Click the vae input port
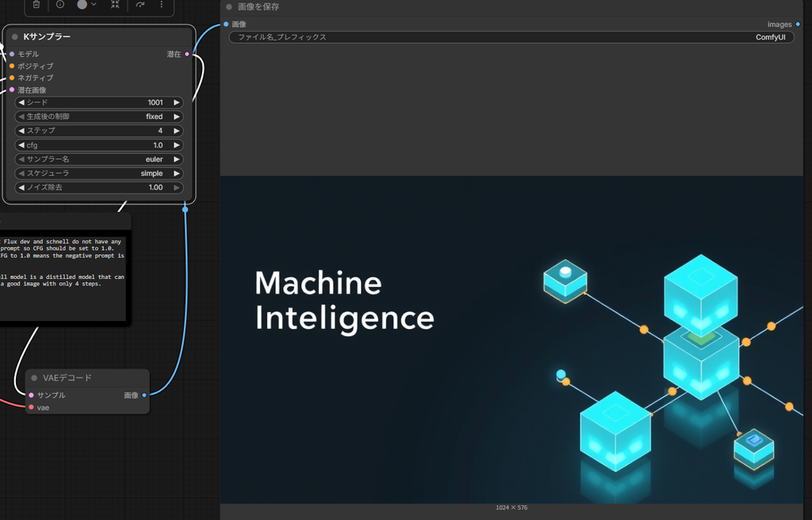 pos(31,407)
